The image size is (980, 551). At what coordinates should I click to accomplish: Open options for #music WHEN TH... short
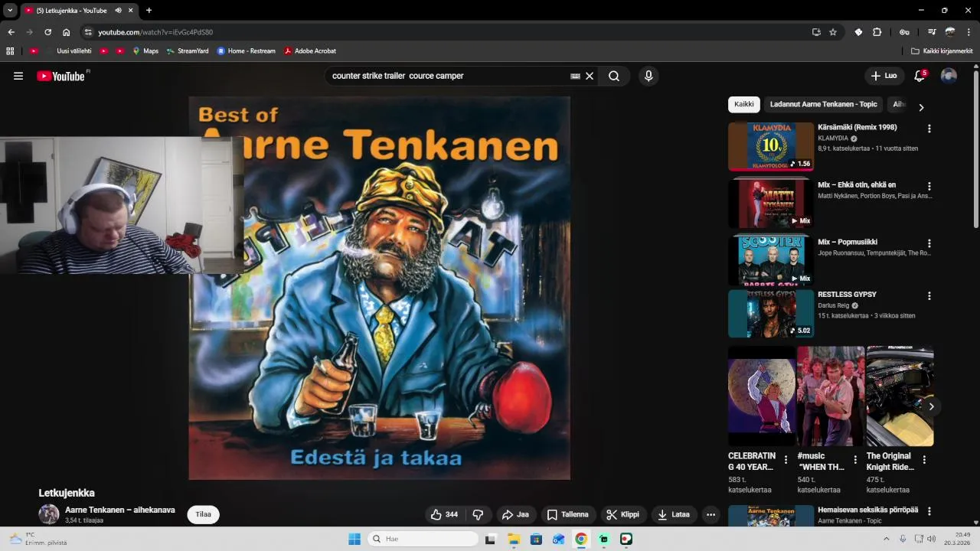click(855, 460)
